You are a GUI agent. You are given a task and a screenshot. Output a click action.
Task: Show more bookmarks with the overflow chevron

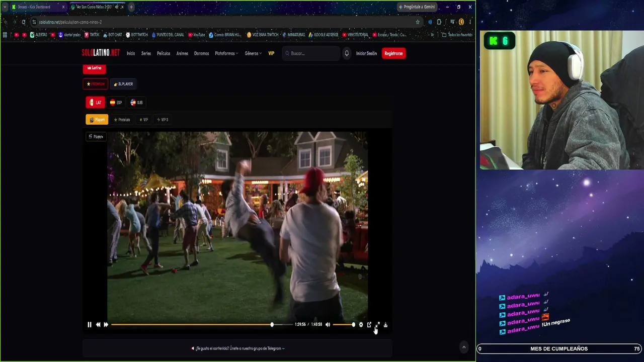pos(432,35)
